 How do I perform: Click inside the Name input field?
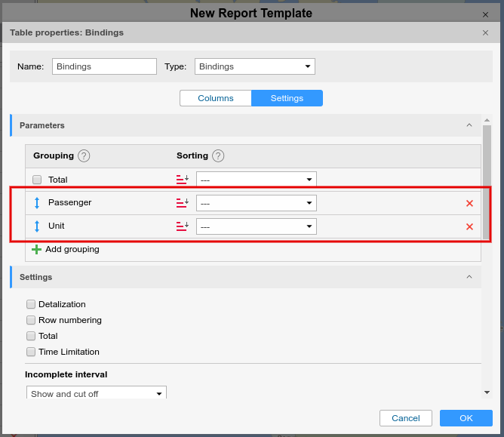pos(104,66)
